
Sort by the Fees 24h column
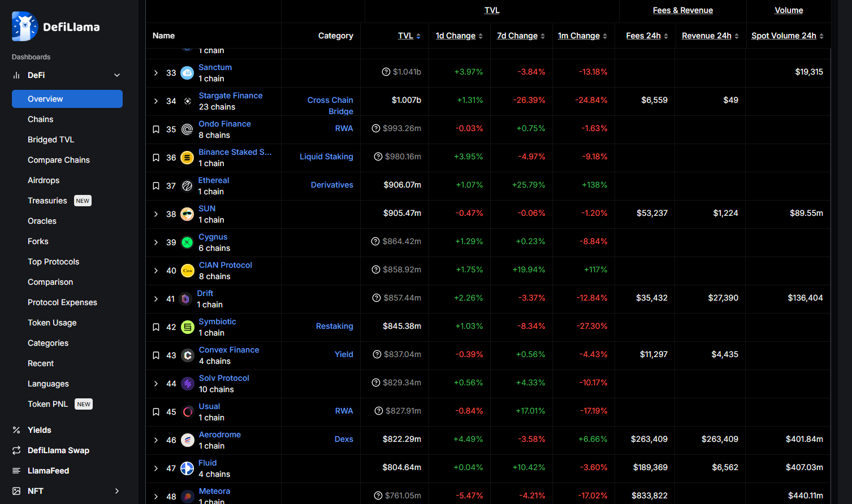[x=647, y=36]
